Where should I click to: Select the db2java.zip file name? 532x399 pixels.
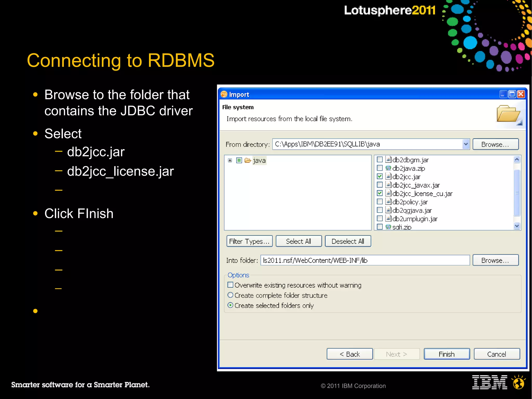pos(409,168)
